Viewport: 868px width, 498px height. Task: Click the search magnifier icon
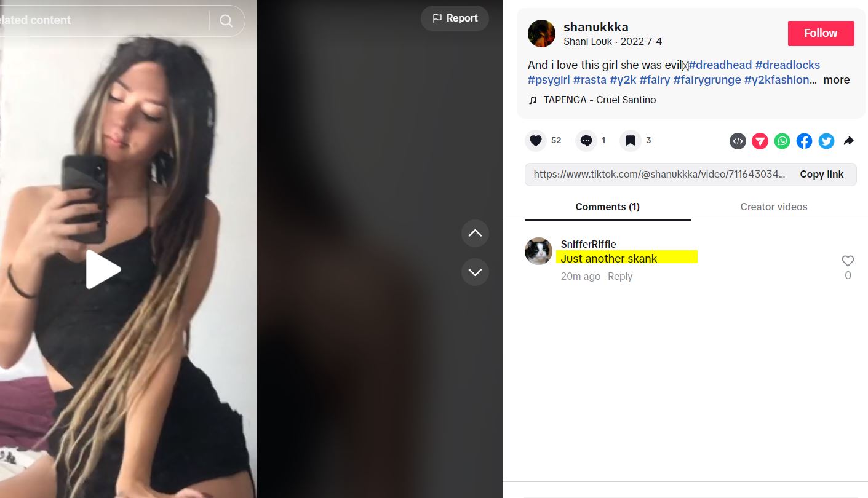(226, 21)
